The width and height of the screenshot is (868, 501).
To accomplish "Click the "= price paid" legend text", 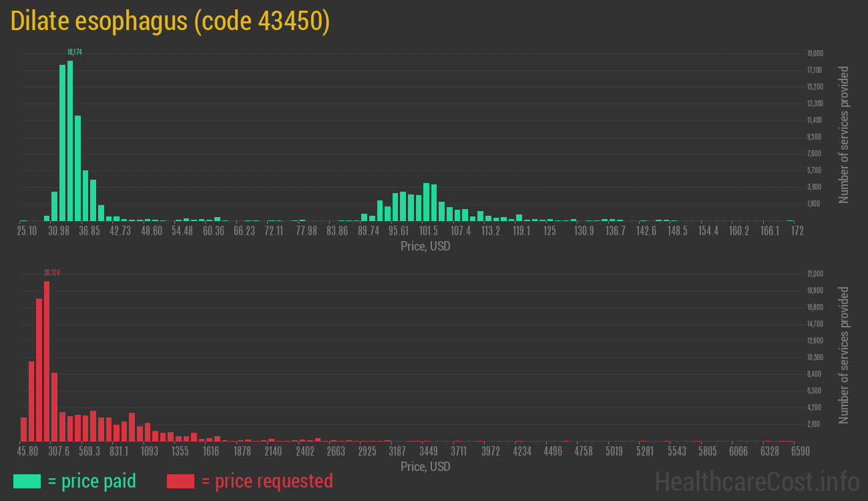I will pyautogui.click(x=92, y=481).
